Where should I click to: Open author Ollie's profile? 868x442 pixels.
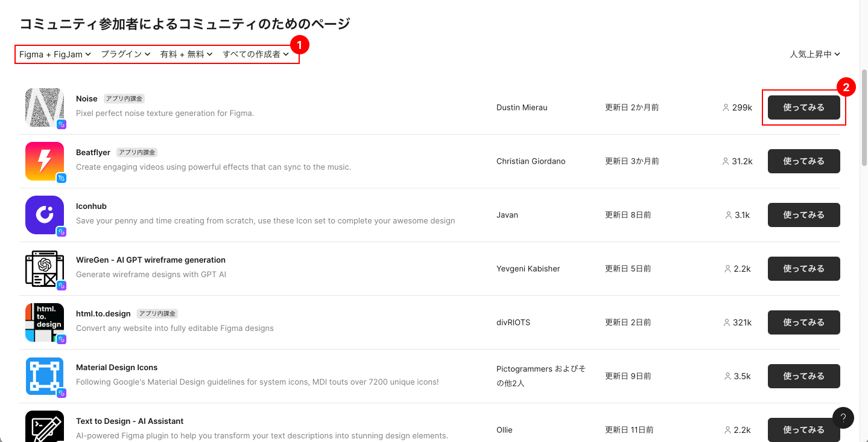click(504, 430)
